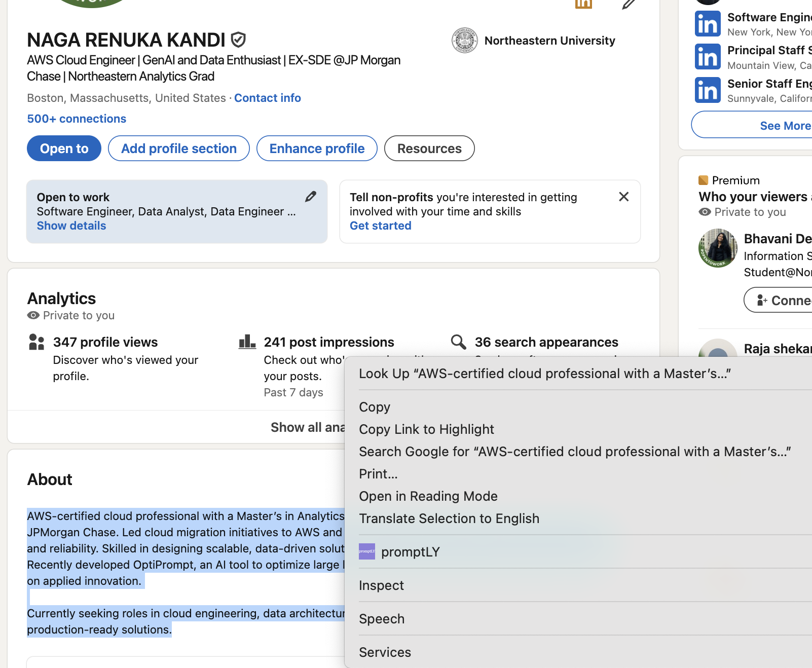Dismiss the non-profits suggestion card
The height and width of the screenshot is (668, 812).
tap(624, 197)
